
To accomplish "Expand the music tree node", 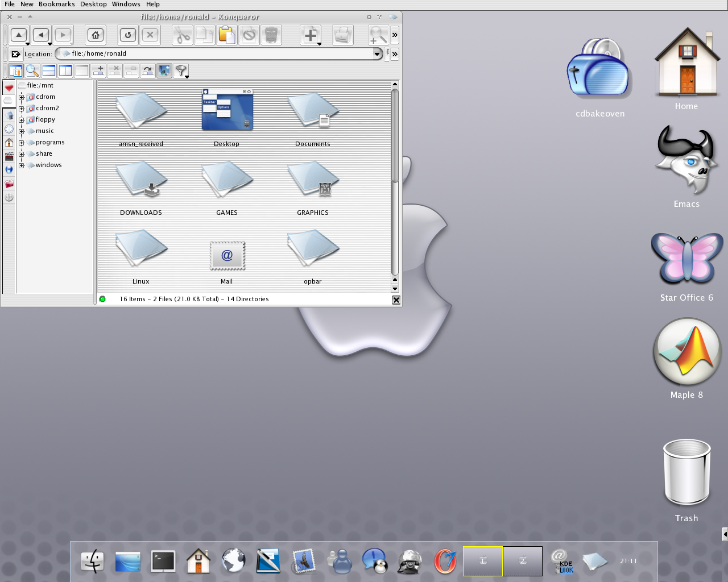I will point(21,131).
